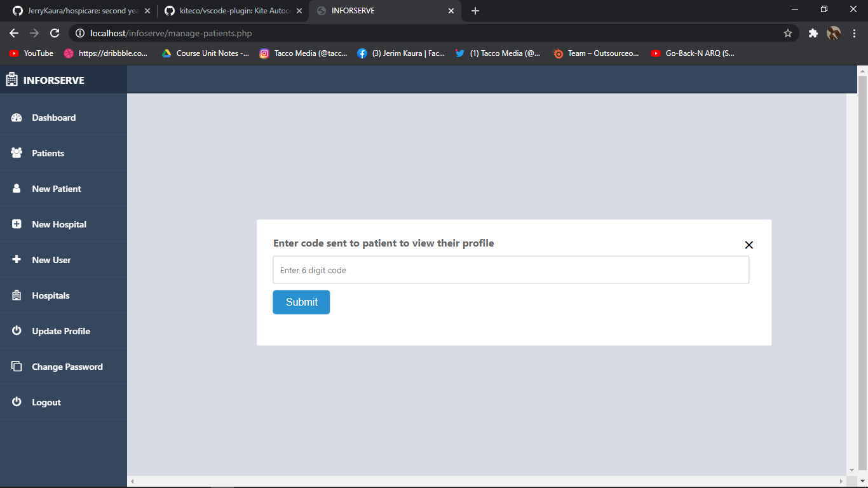Open the Course Unit Notes bookmark
868x488 pixels.
pyautogui.click(x=205, y=53)
